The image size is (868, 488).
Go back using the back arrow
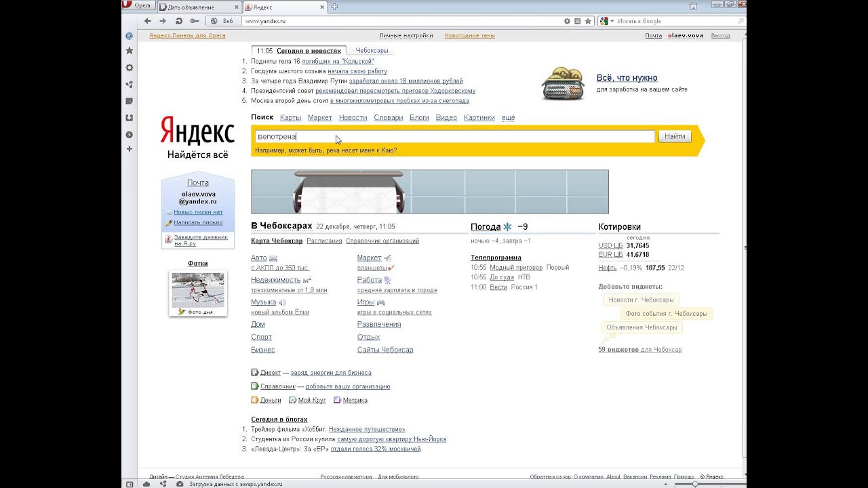click(148, 21)
